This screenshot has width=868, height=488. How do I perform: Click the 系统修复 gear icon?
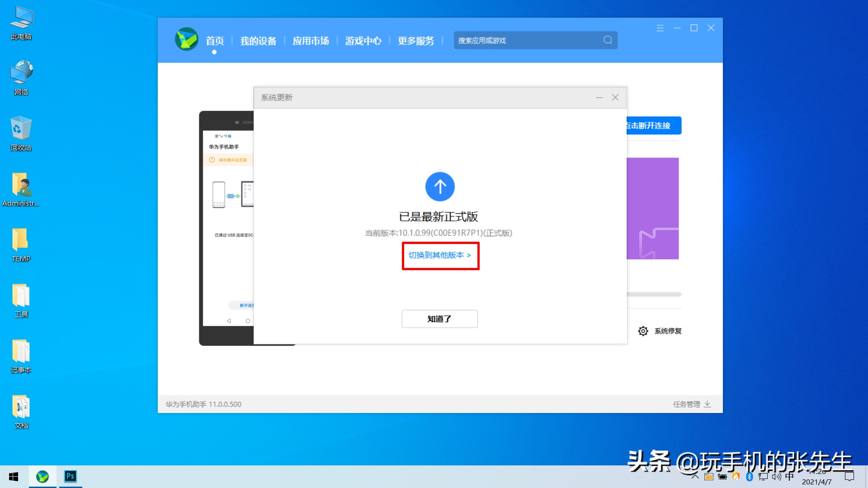643,331
